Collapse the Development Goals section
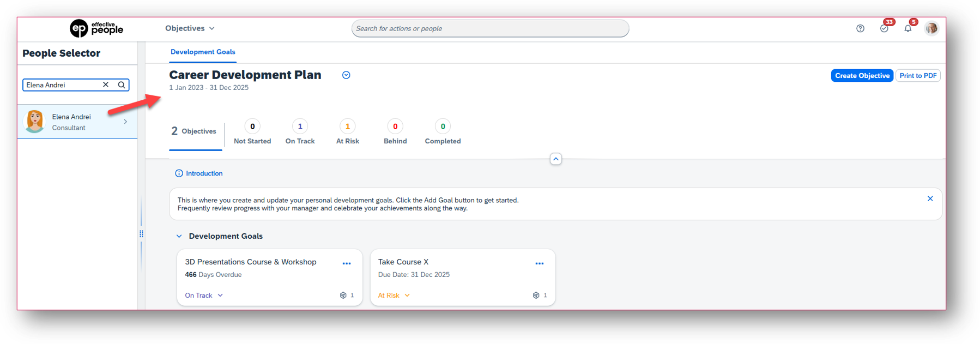 (179, 236)
